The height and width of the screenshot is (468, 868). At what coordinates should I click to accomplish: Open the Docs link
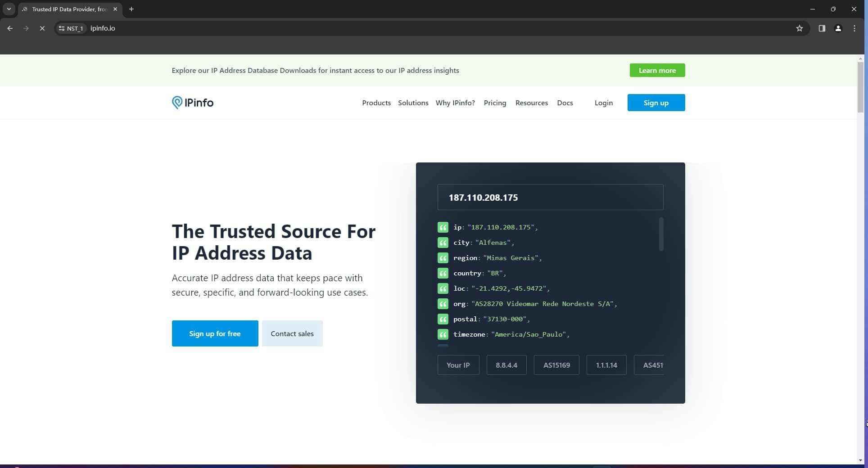pos(565,103)
